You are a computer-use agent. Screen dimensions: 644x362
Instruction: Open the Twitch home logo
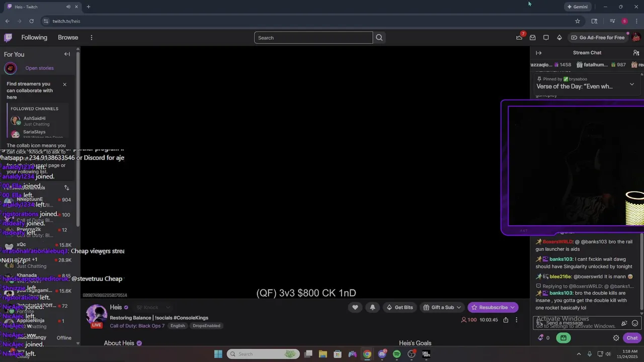(x=8, y=37)
